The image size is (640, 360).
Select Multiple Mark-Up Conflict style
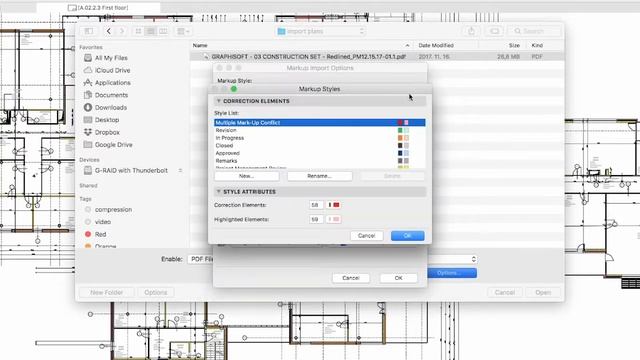point(320,122)
